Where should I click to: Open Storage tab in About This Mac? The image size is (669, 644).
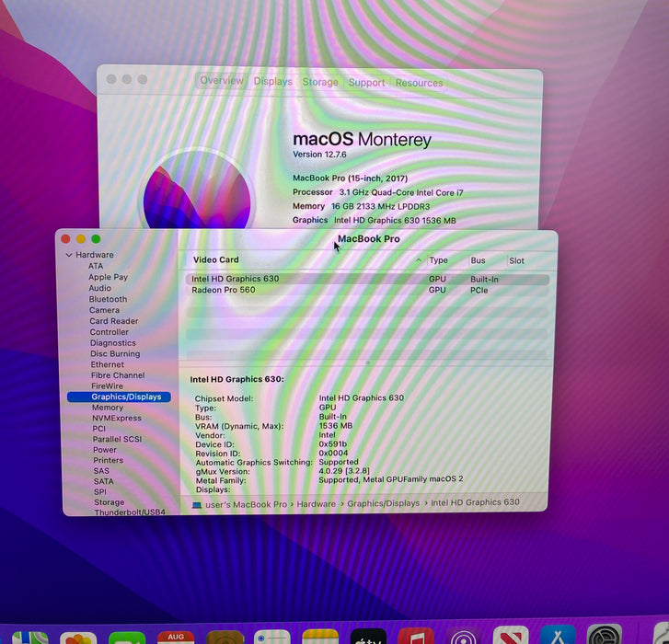point(320,82)
